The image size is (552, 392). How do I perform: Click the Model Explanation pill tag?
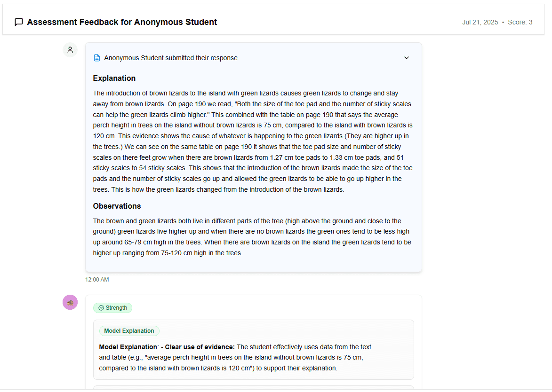point(129,330)
